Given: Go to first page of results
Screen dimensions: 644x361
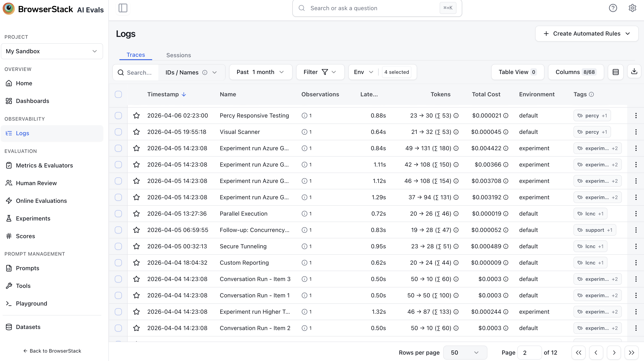Looking at the screenshot, I should [x=579, y=353].
